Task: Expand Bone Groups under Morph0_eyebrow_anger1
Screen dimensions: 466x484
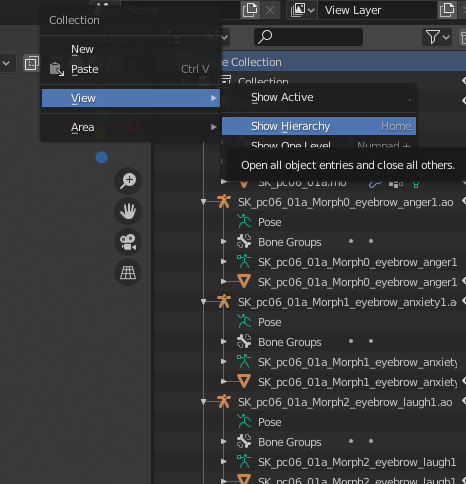Action: [x=224, y=241]
